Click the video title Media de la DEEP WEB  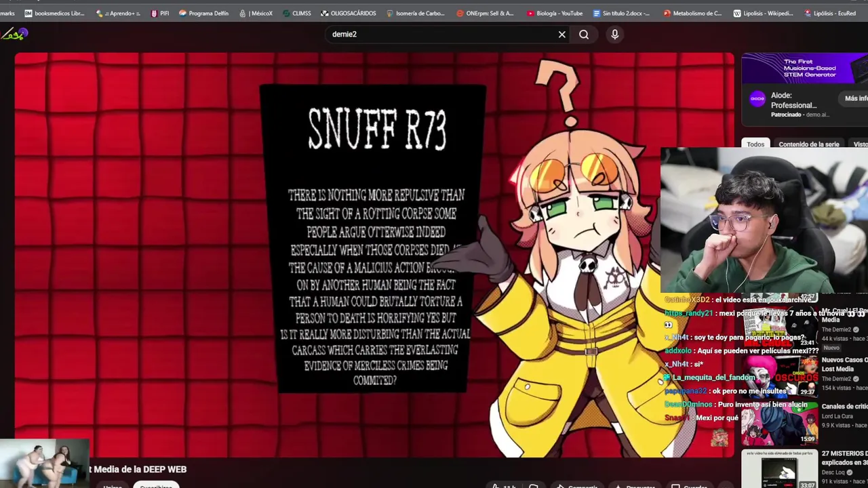[x=139, y=469]
